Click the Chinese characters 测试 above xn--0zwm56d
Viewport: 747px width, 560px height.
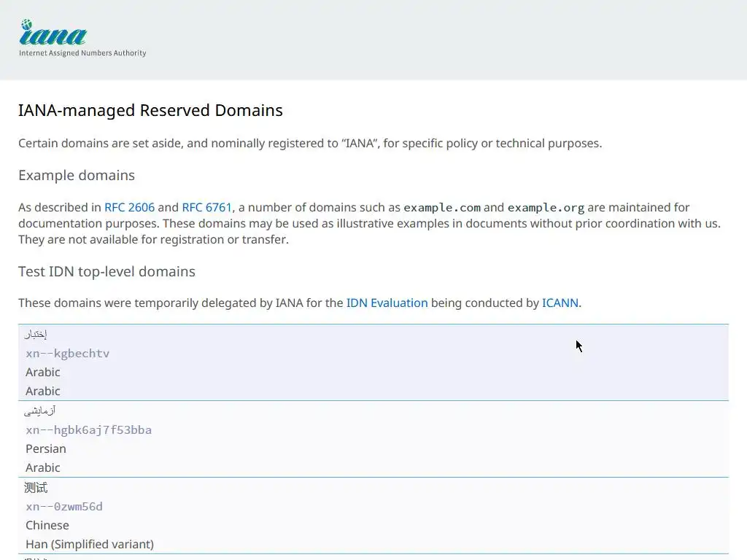[36, 488]
